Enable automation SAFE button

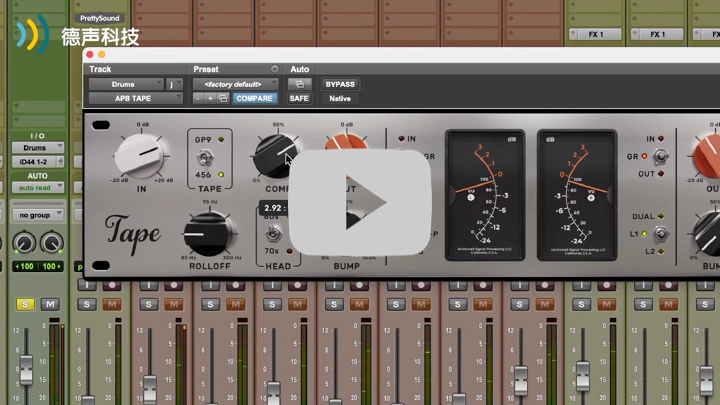click(x=299, y=98)
